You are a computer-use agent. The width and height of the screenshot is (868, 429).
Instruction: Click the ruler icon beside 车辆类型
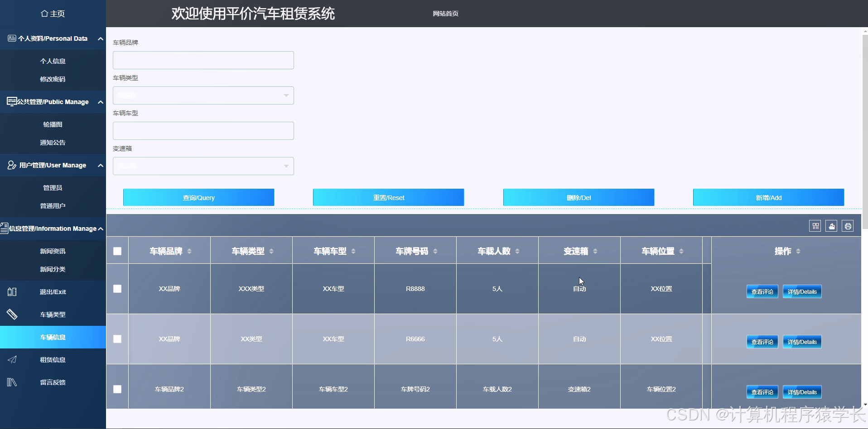click(x=11, y=314)
